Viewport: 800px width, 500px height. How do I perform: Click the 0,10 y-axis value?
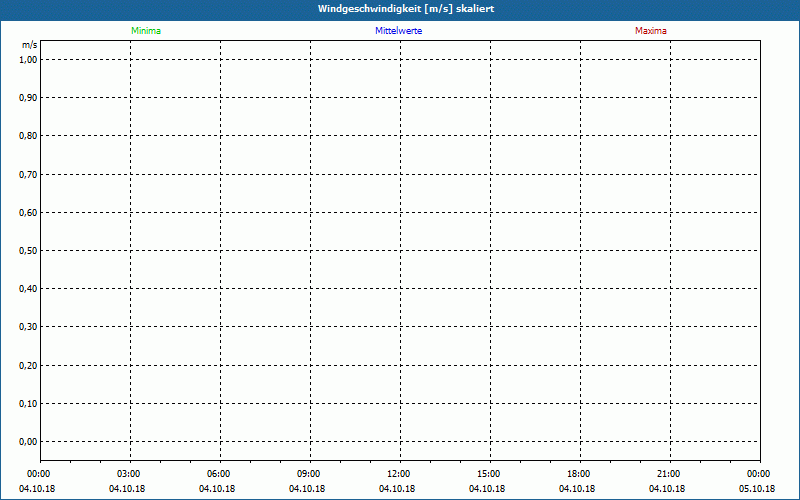click(x=28, y=403)
